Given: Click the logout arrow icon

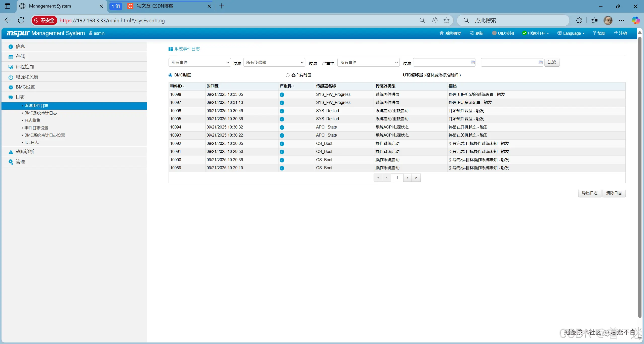Looking at the screenshot, I should click(616, 33).
